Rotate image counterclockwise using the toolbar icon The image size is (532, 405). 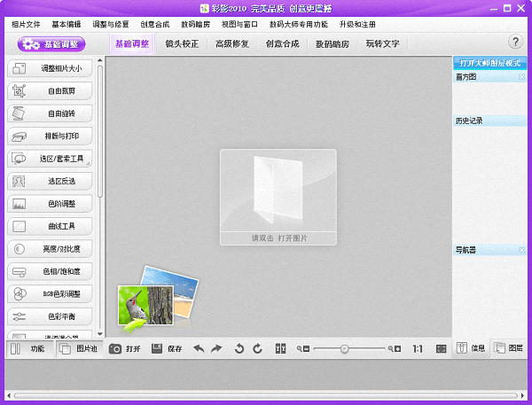[239, 349]
